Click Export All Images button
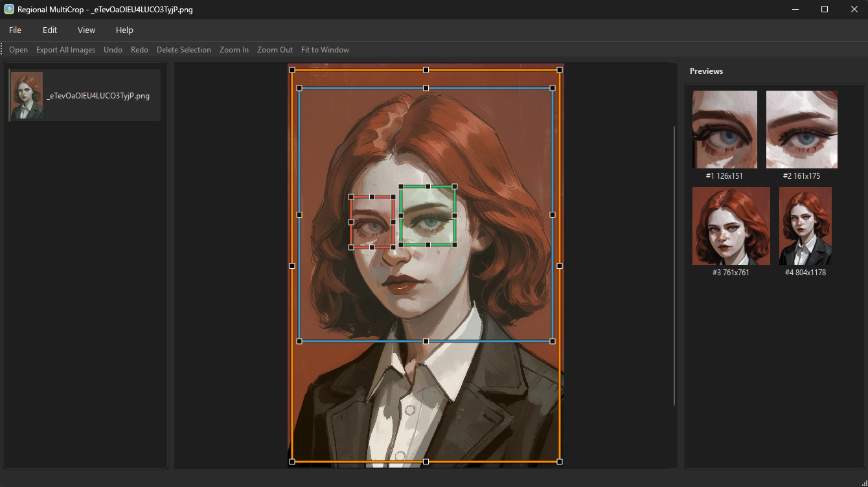868x487 pixels. click(x=65, y=50)
